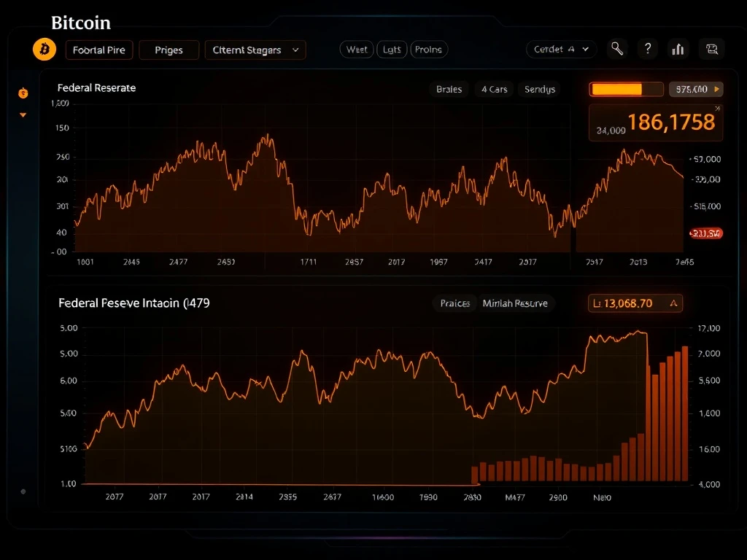Click the 875,000 button
This screenshot has width=747, height=560.
[696, 89]
